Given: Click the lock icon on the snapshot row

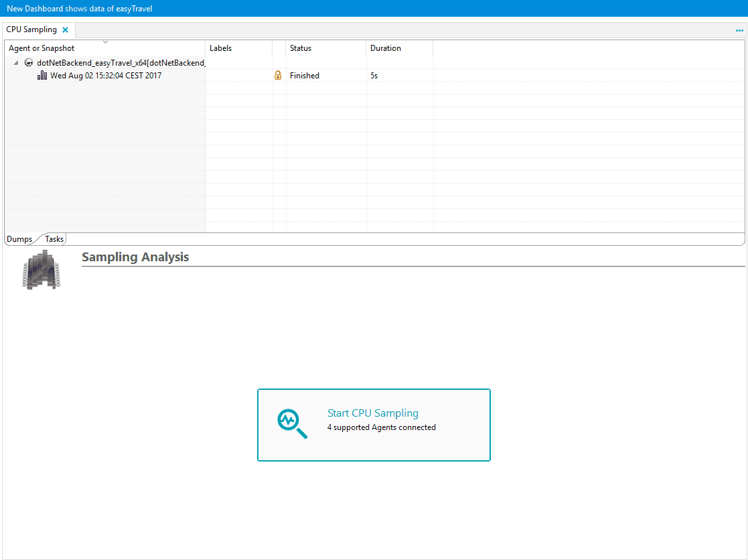Looking at the screenshot, I should coord(278,76).
